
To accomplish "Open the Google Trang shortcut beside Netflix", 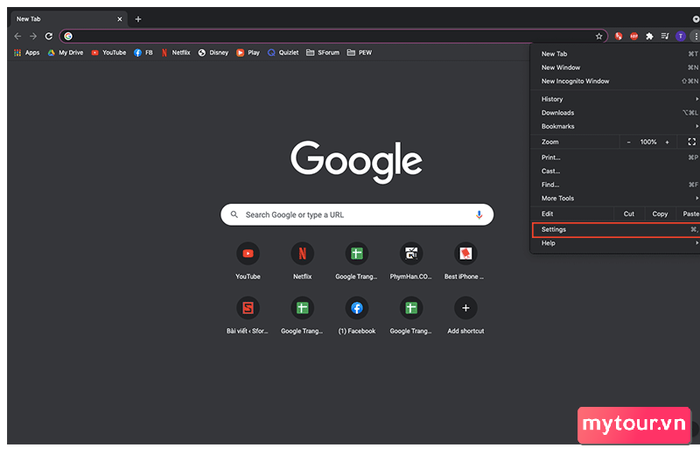I will click(x=356, y=261).
